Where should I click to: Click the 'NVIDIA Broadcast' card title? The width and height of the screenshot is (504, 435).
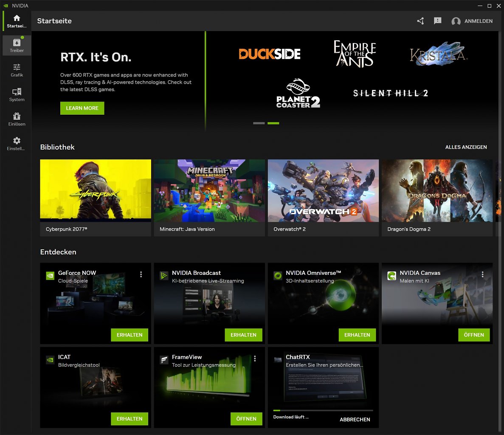196,273
